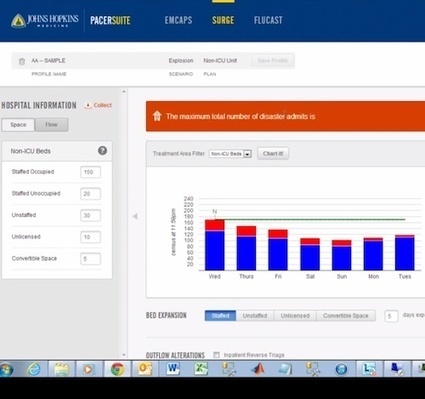Click the Mon bar in the chart
425x399 pixels.
(373, 254)
